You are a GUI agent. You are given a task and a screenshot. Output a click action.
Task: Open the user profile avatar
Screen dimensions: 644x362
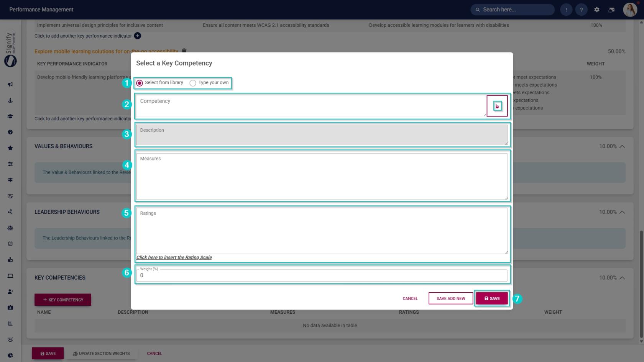pos(630,10)
